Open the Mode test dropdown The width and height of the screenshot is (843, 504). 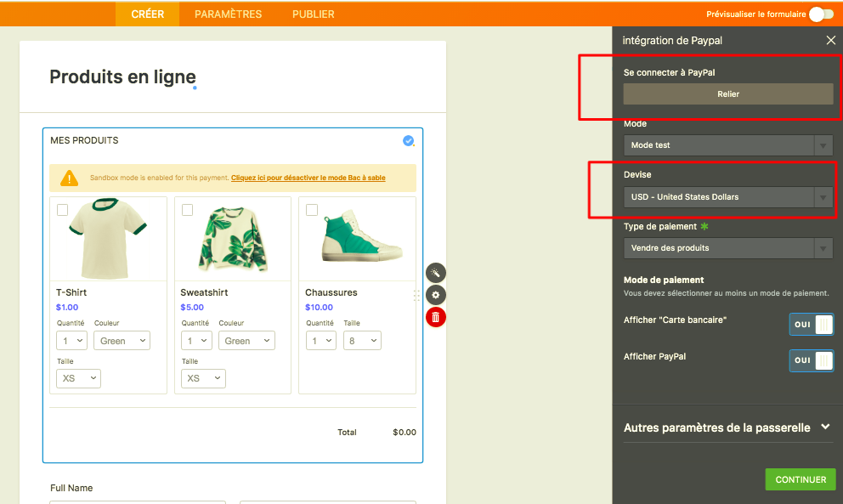727,145
